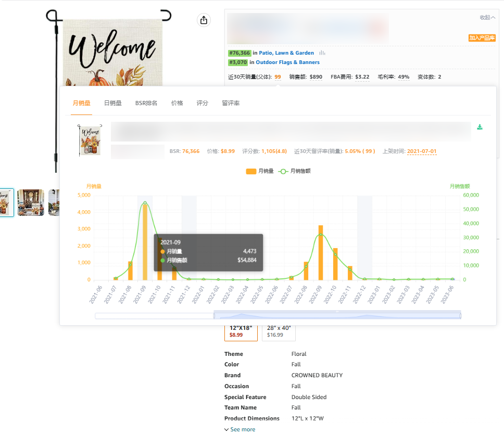
Task: Toggle the 月销量 legend series
Action: 260,171
